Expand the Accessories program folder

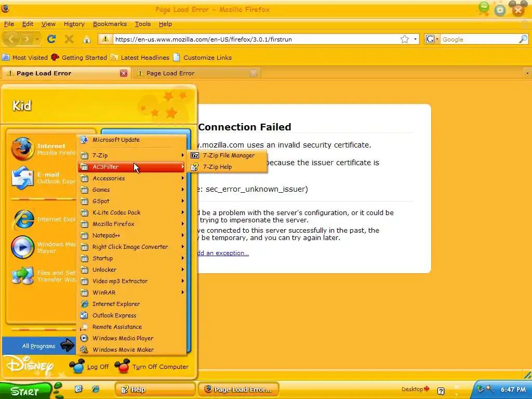132,178
